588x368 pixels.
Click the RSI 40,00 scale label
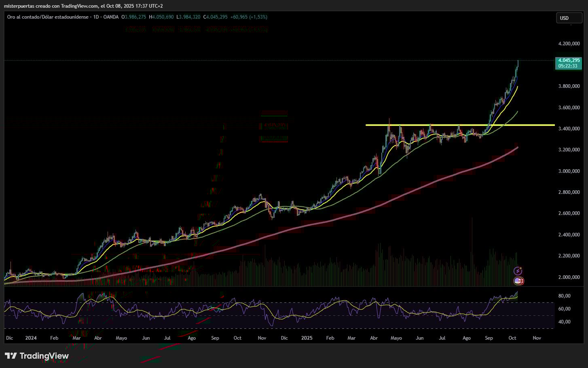(564, 322)
